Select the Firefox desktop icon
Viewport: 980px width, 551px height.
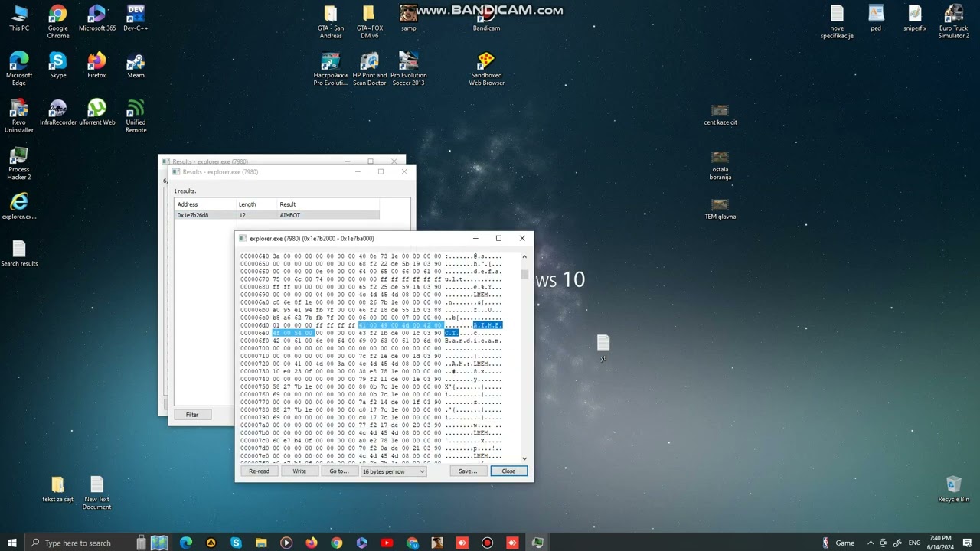point(96,65)
